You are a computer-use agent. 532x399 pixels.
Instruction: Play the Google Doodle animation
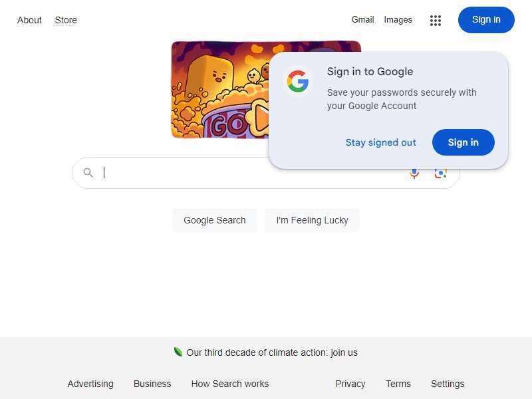pos(261,118)
